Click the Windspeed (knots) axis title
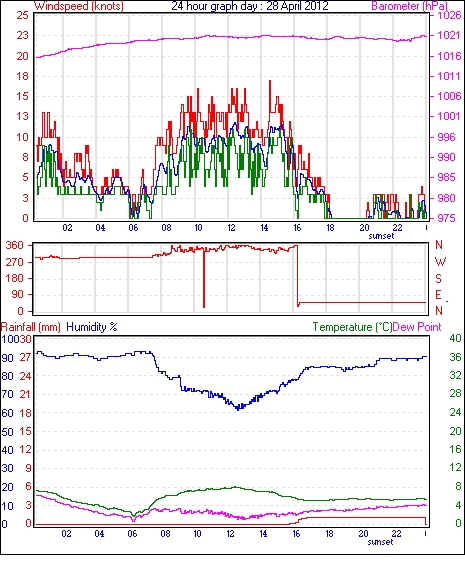The height and width of the screenshot is (563, 465). point(79,6)
